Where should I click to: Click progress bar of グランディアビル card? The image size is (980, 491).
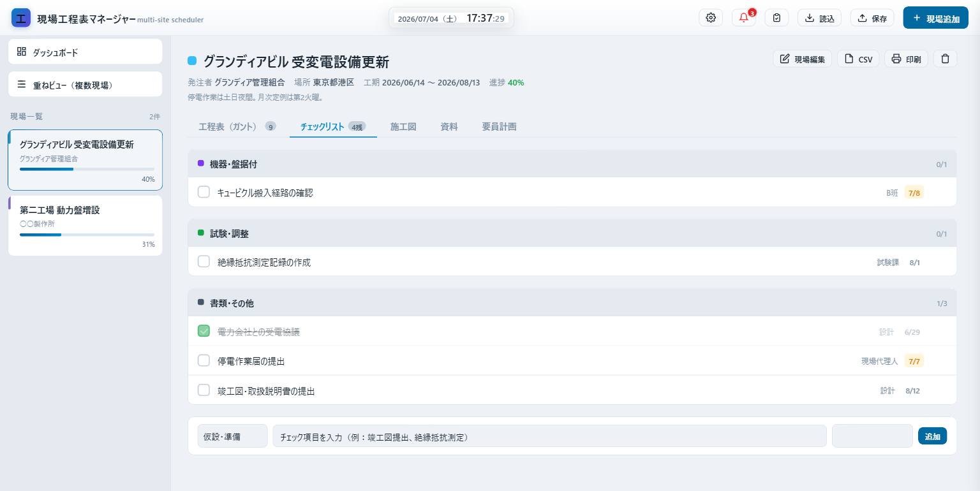click(87, 169)
